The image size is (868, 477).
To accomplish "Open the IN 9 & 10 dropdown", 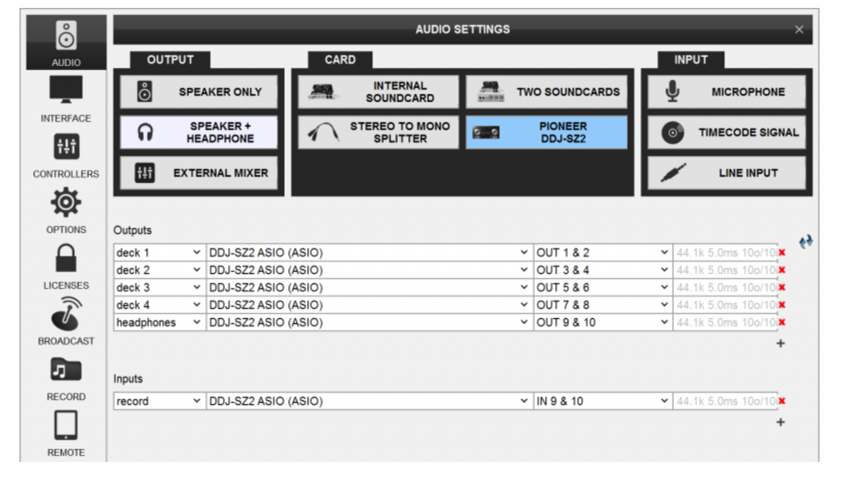I will 603,401.
